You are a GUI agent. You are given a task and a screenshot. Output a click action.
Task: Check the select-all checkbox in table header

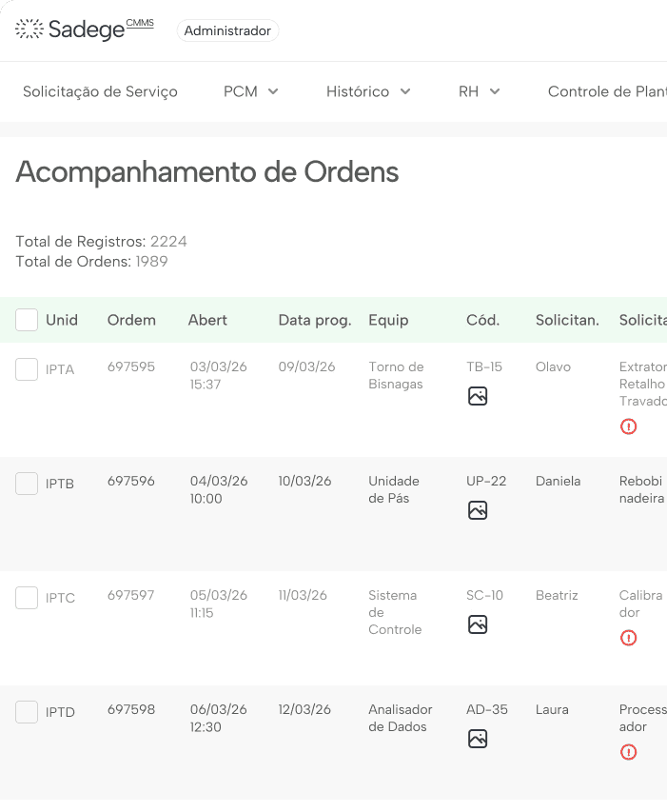point(26,320)
